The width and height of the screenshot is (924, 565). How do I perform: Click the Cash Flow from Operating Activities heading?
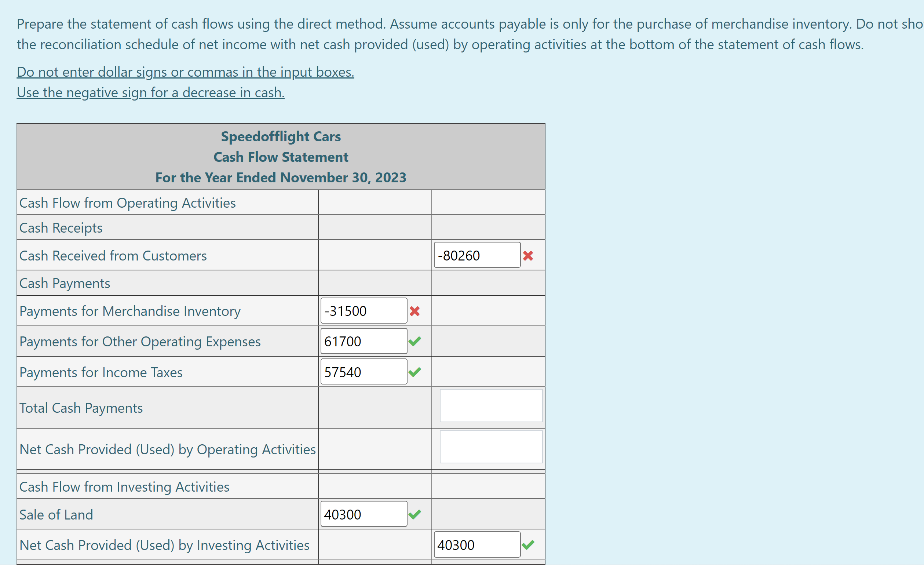(x=128, y=203)
